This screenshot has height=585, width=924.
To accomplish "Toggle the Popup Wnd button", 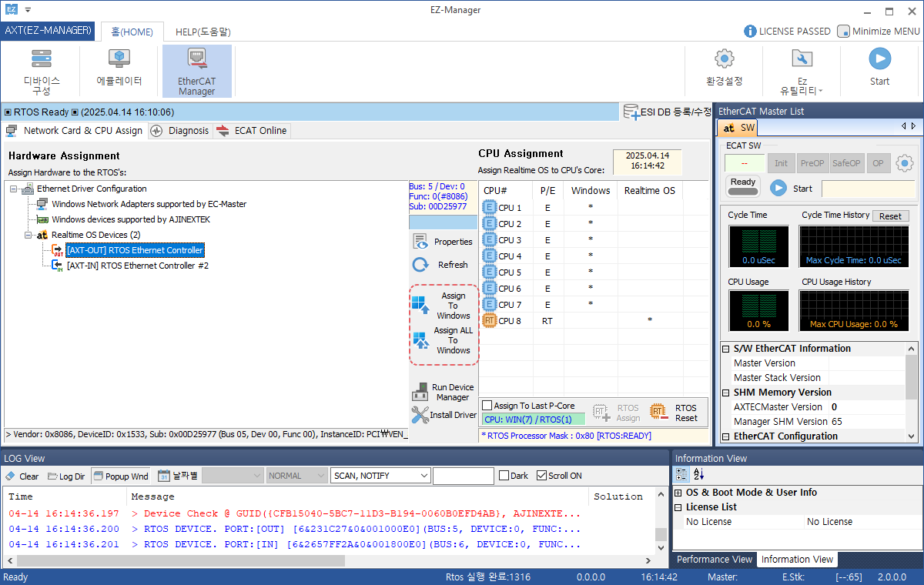I will (x=121, y=476).
